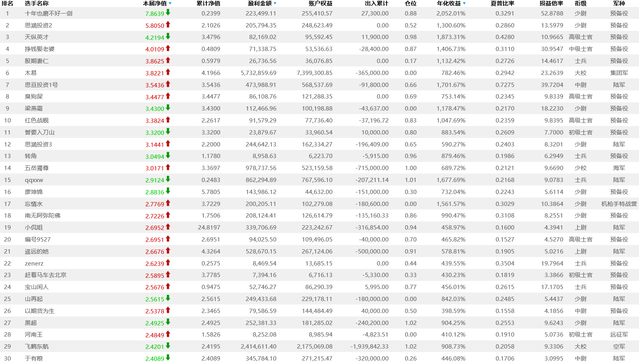
Task: Select cash flow -1,939,842.33
Action: [370, 347]
